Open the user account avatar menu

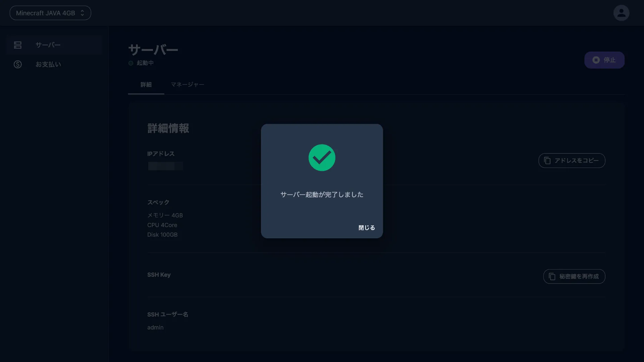(x=621, y=13)
